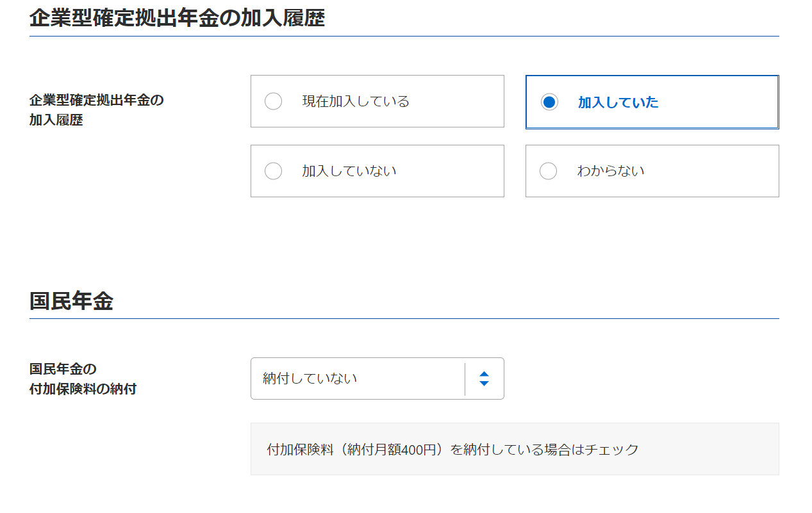812x513 pixels.
Task: Click the 現在加入している label text
Action: pyautogui.click(x=356, y=101)
